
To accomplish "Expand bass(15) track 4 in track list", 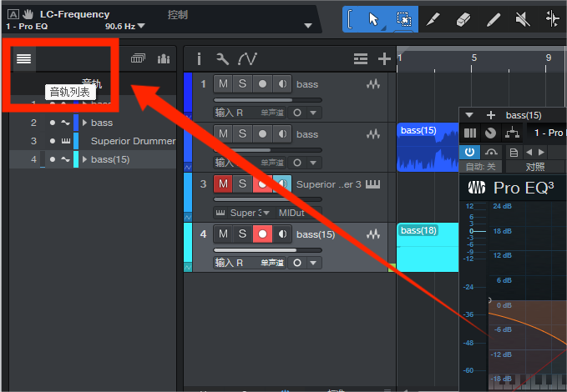I will pos(84,159).
